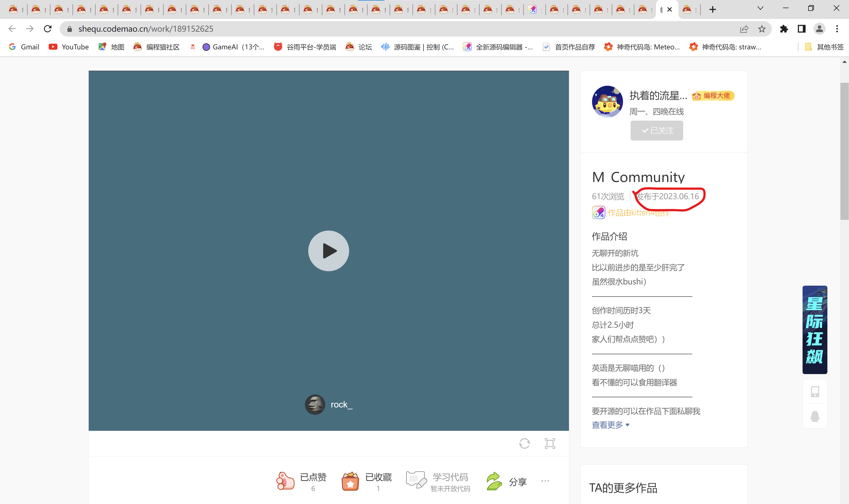Open the tab search dropdown
This screenshot has width=849, height=504.
click(760, 9)
